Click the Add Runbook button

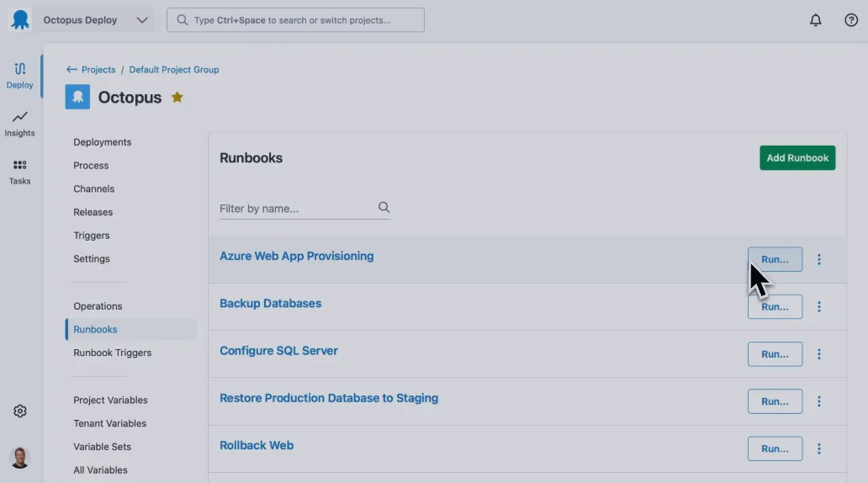797,158
